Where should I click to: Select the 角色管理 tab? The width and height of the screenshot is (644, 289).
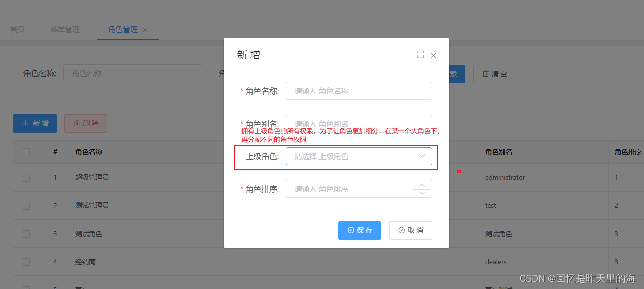point(123,30)
